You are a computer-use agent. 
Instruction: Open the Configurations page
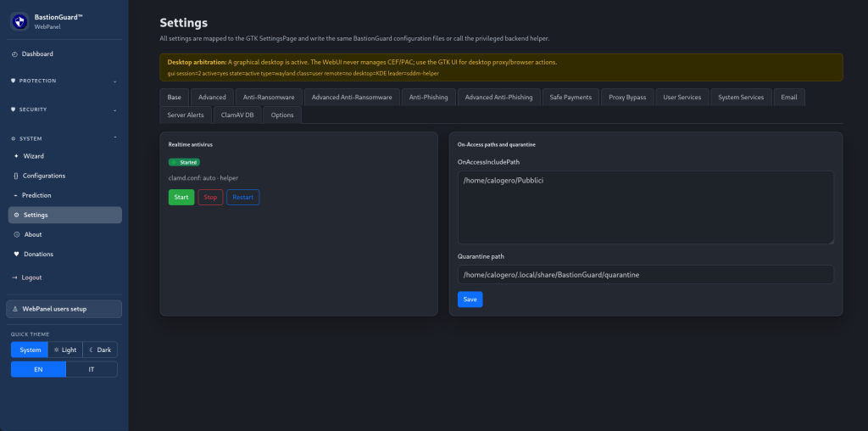click(x=64, y=176)
